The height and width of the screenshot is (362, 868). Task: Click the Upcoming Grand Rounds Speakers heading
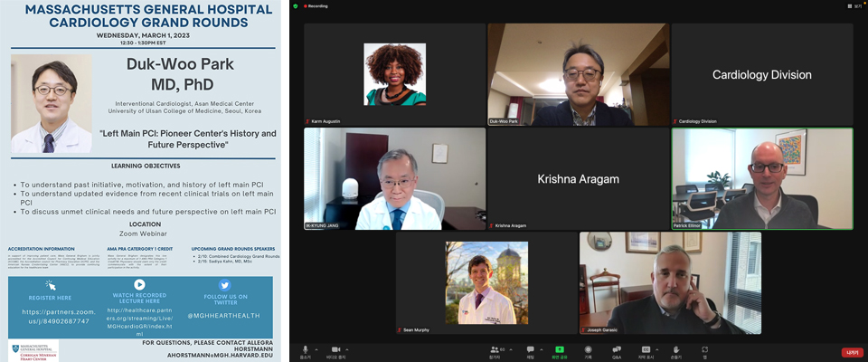pyautogui.click(x=232, y=249)
